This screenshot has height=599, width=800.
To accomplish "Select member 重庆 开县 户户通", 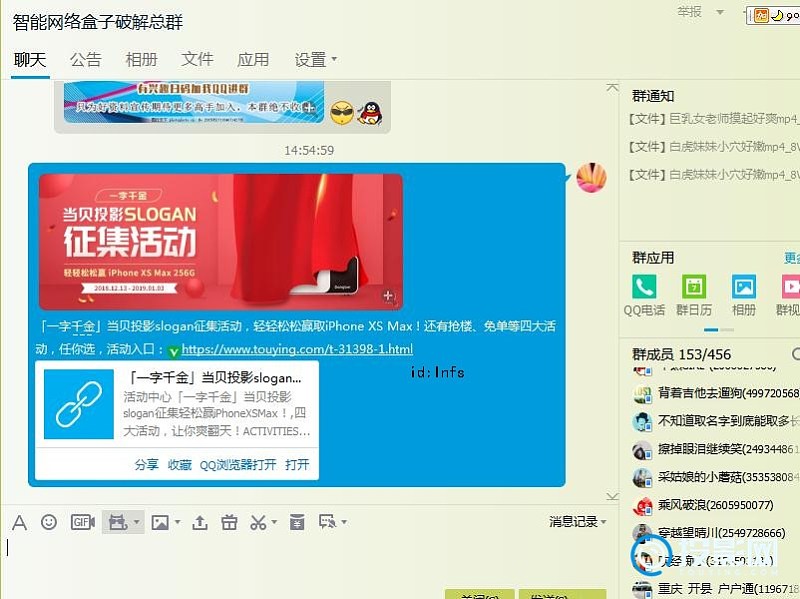I will [716, 589].
